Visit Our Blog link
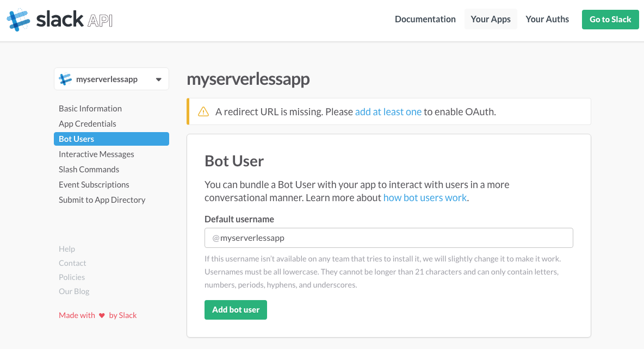 point(74,291)
